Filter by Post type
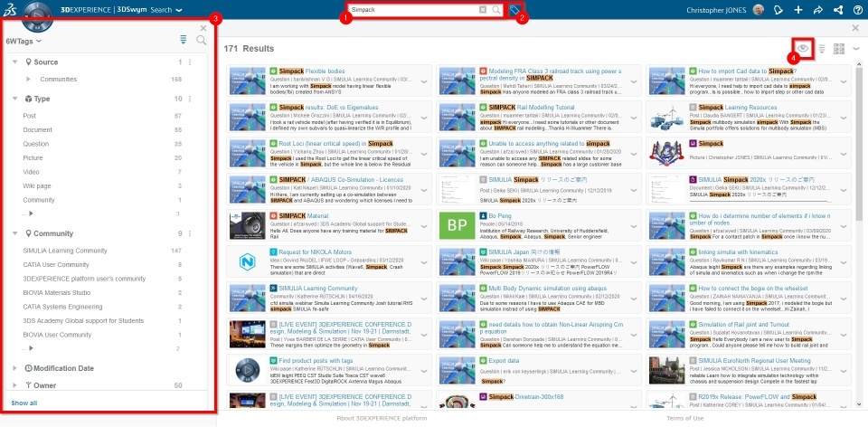 point(29,116)
